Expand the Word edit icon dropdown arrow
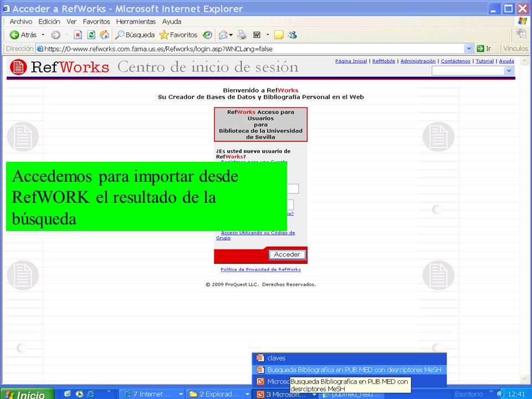Image resolution: width=532 pixels, height=399 pixels. point(267,34)
